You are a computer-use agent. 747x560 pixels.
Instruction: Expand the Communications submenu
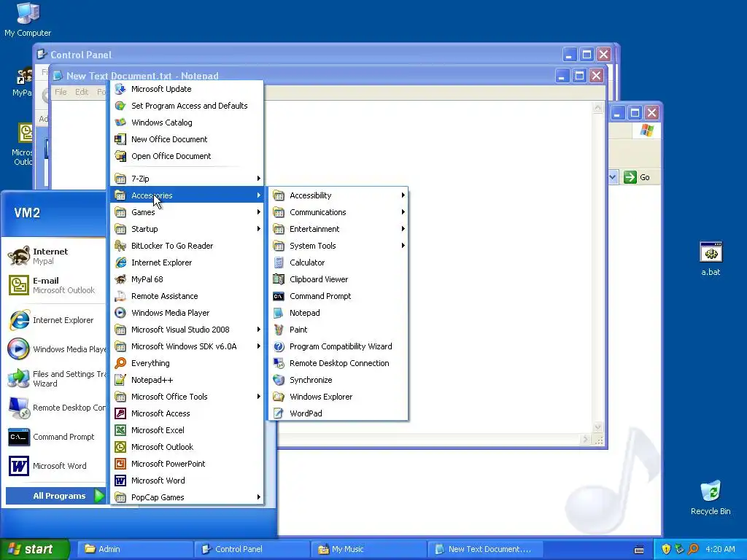click(338, 212)
